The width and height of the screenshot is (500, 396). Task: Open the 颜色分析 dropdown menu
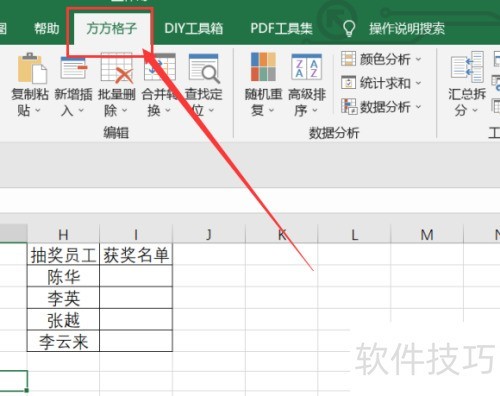point(418,60)
